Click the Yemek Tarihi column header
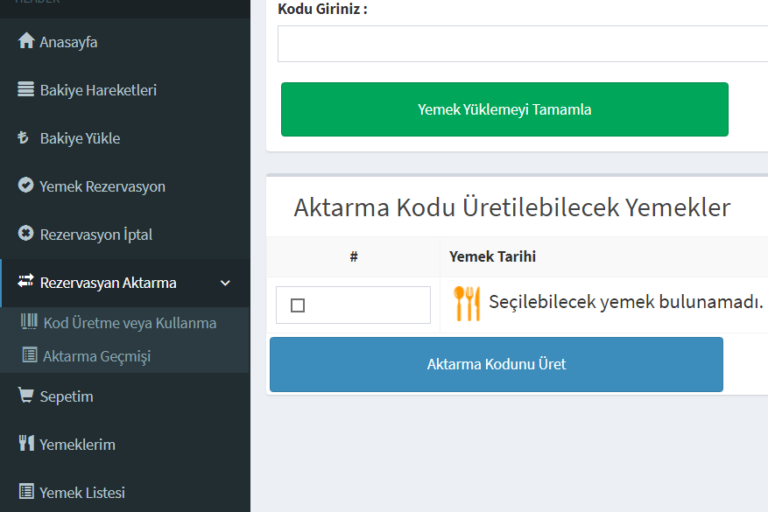Image resolution: width=768 pixels, height=512 pixels. pos(492,257)
